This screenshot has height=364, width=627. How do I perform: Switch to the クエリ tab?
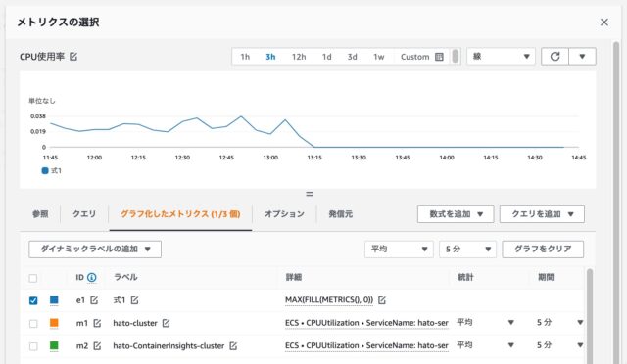pyautogui.click(x=84, y=214)
